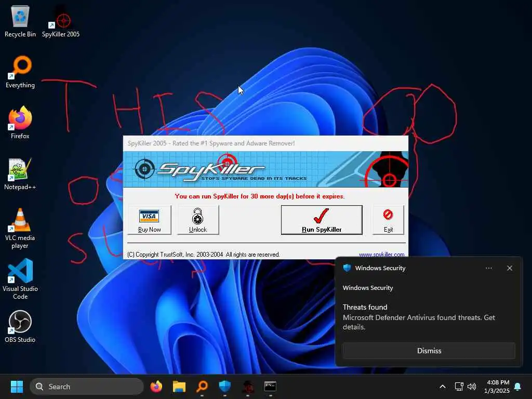This screenshot has width=532, height=399.
Task: Click the SpyKiller logo banner
Action: (x=265, y=169)
